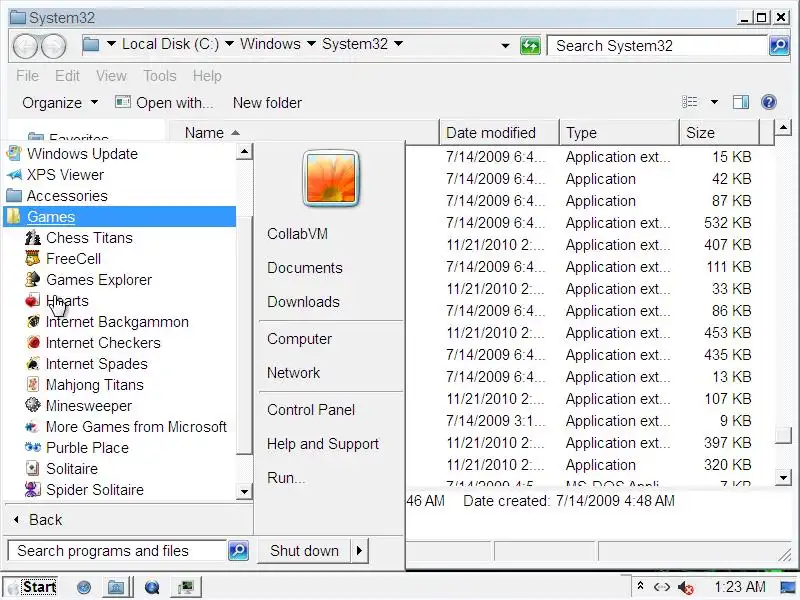
Task: Open the Run... dialog
Action: (286, 478)
